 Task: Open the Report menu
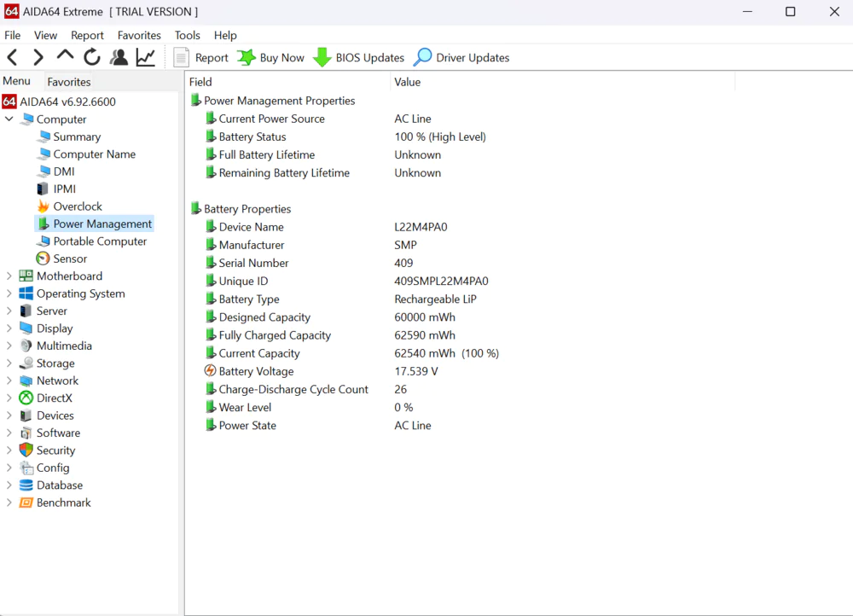click(87, 35)
